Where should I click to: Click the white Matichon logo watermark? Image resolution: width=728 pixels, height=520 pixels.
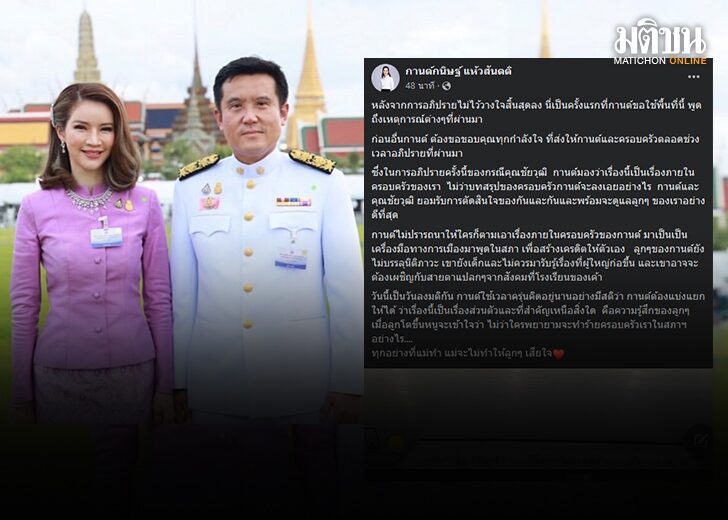[x=660, y=38]
